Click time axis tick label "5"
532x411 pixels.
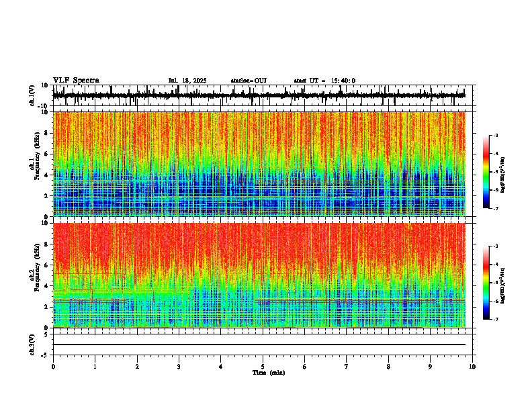tap(263, 367)
